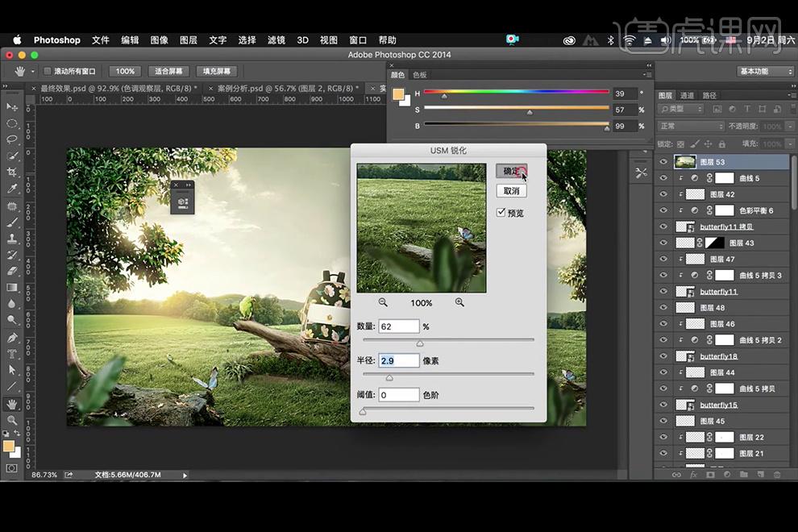Open the Color panel flyout menu
The image size is (798, 532).
point(647,75)
